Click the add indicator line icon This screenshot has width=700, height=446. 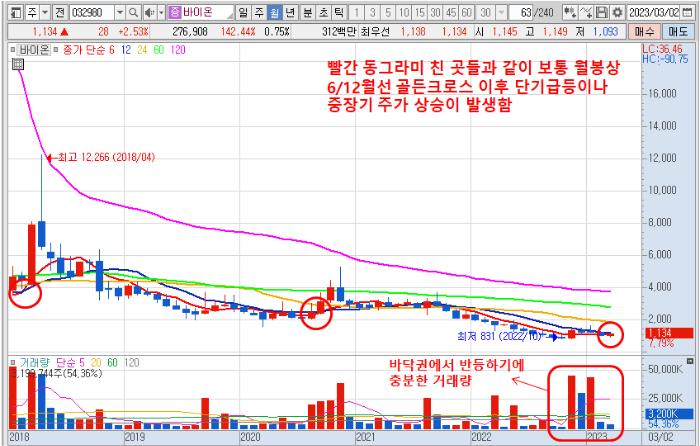coord(586,13)
